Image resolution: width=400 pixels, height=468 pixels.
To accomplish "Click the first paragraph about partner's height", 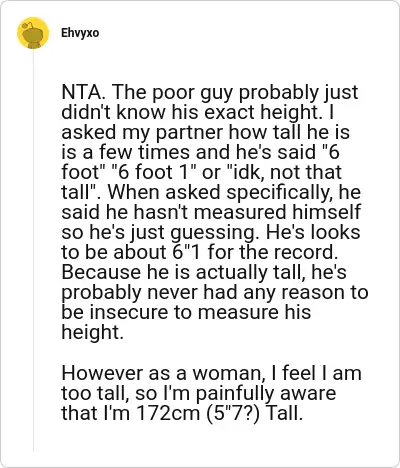I will pyautogui.click(x=215, y=212).
